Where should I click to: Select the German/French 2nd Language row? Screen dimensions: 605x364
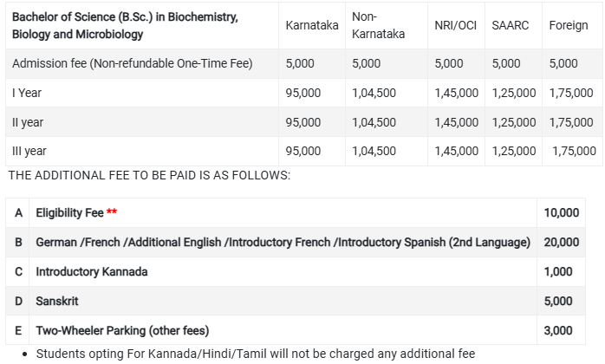296,243
